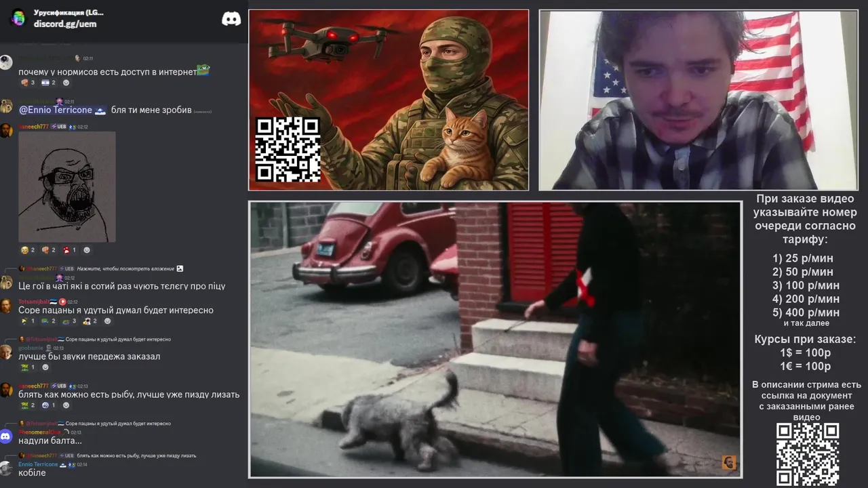Open haneech777 avatar at 02:13 message
This screenshot has height=488, width=868.
(x=6, y=390)
